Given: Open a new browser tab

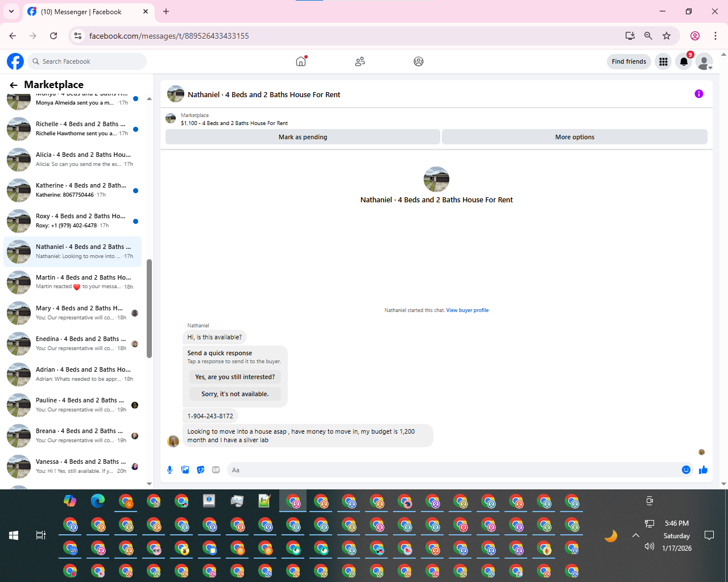Looking at the screenshot, I should click(166, 11).
